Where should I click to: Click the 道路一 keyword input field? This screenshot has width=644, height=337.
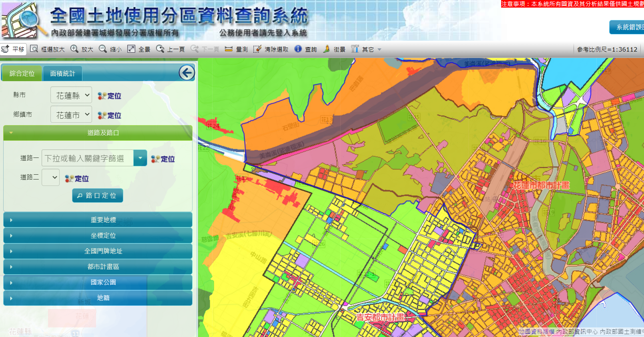pyautogui.click(x=88, y=158)
